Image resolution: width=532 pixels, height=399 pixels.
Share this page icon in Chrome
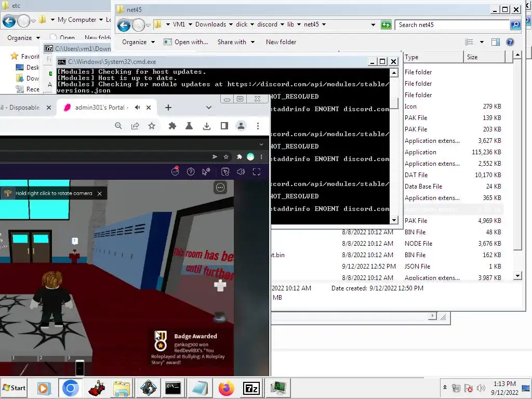[x=135, y=126]
